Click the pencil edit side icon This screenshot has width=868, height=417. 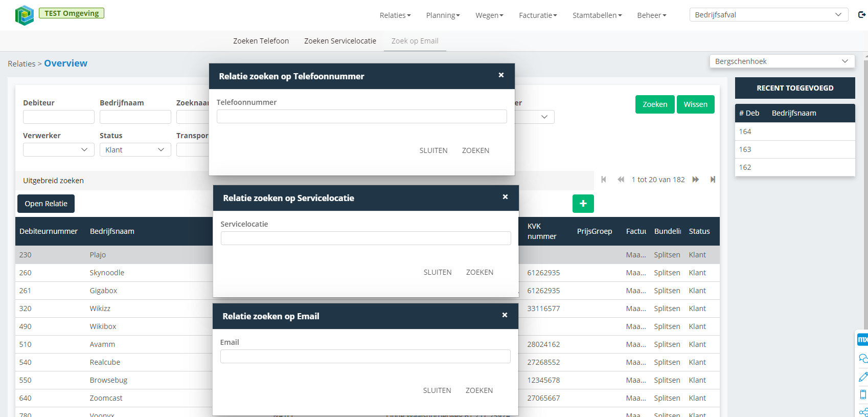pos(863,377)
